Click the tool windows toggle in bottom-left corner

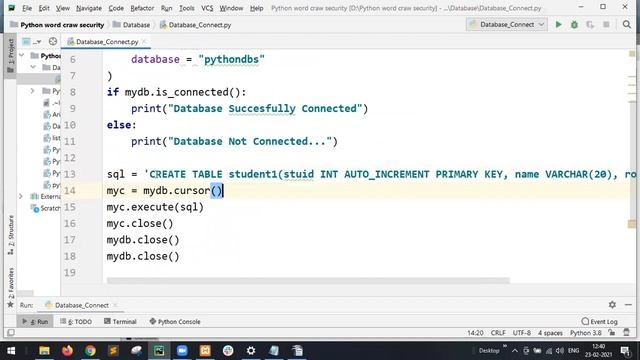coord(11,333)
